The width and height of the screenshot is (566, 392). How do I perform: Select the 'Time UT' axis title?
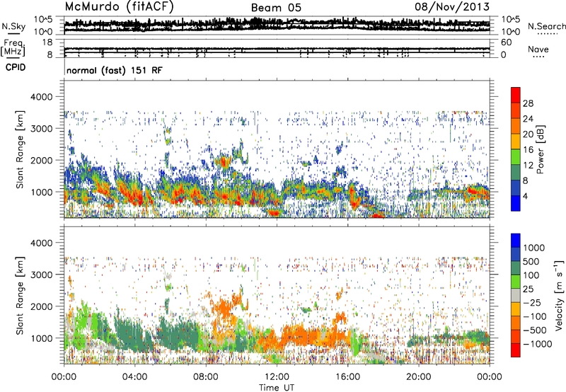(x=277, y=388)
